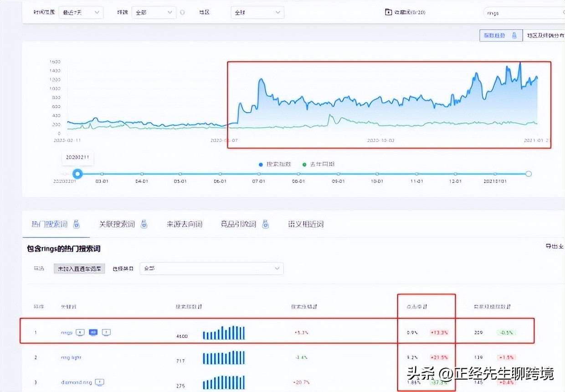
Task: Click the lock icon next to 关联搜索词
Action: click(x=144, y=224)
